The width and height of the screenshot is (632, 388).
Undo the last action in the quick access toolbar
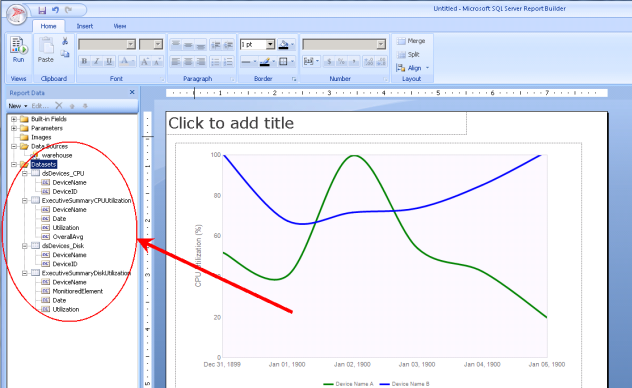(55, 10)
